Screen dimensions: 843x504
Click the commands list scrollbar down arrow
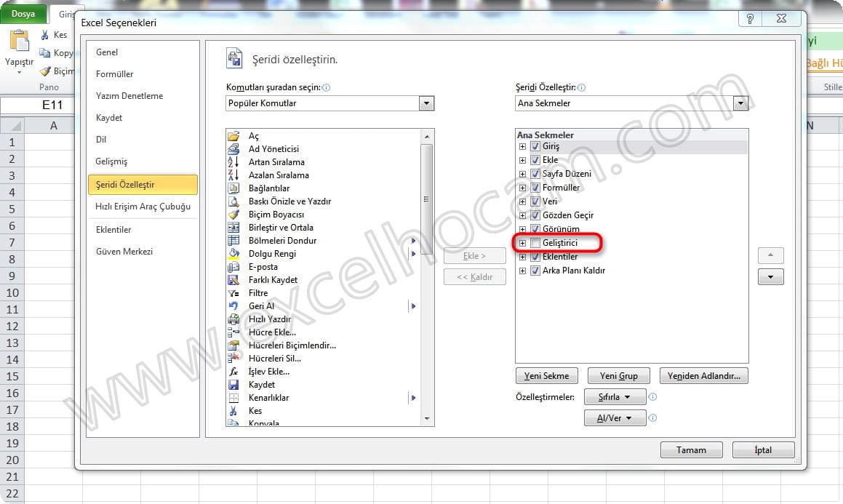(x=427, y=419)
